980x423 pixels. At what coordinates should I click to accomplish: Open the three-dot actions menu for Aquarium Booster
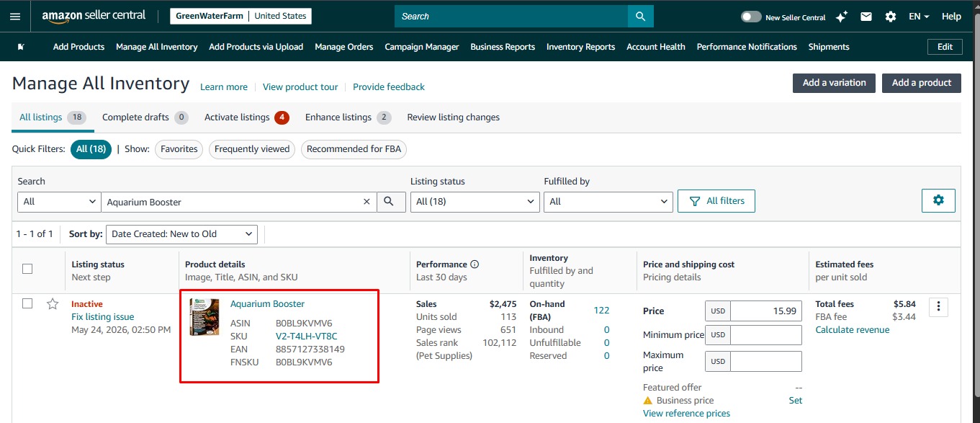coord(938,307)
